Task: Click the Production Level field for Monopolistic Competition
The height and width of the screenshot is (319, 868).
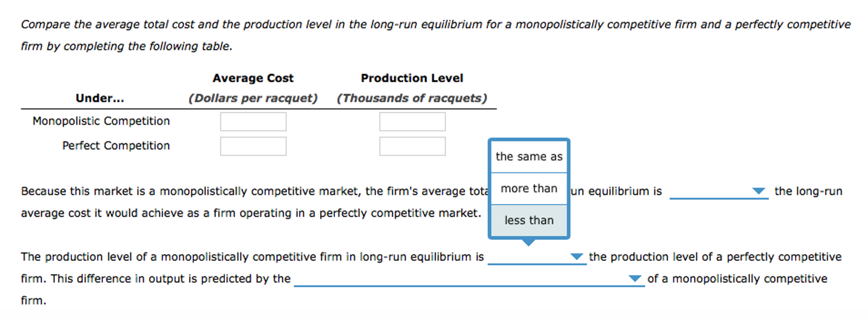Action: pos(412,121)
